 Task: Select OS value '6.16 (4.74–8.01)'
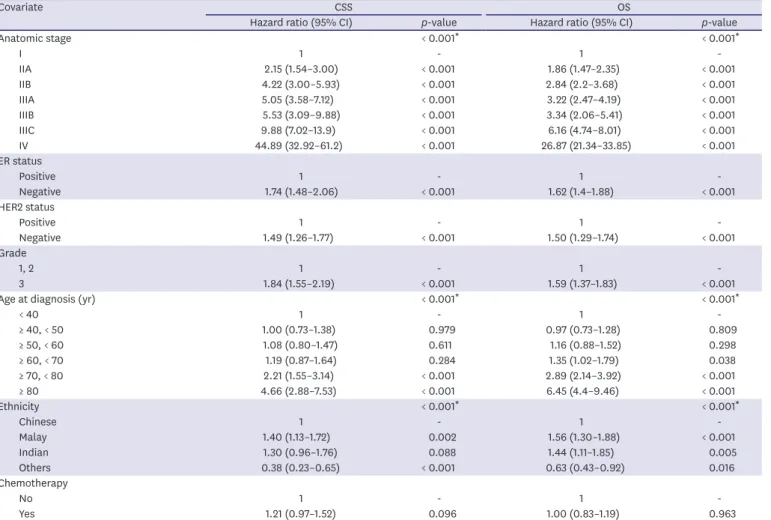584,130
